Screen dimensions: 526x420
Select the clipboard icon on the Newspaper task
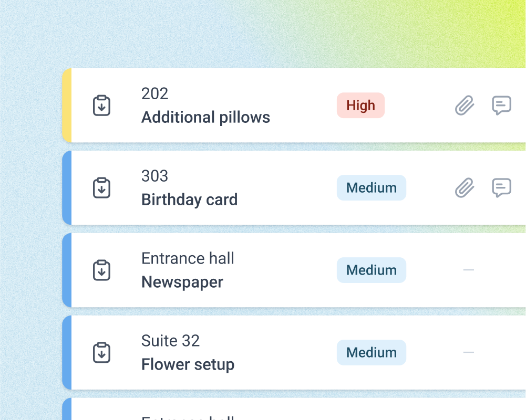click(x=101, y=270)
